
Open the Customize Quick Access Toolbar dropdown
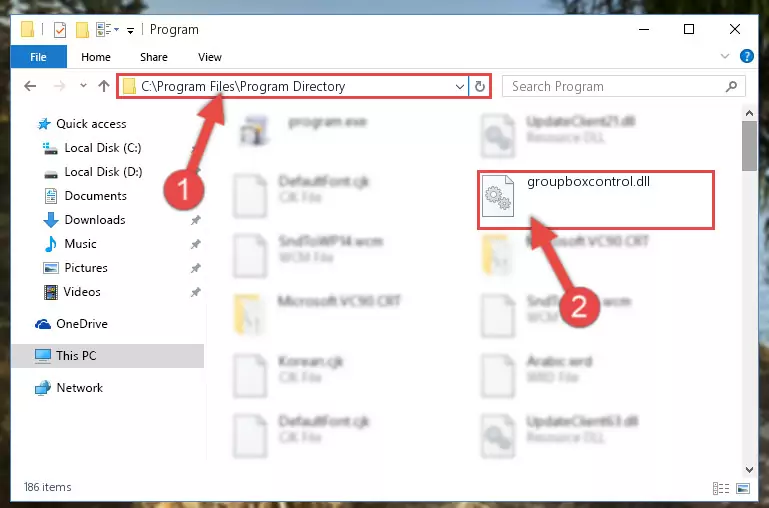[x=130, y=30]
